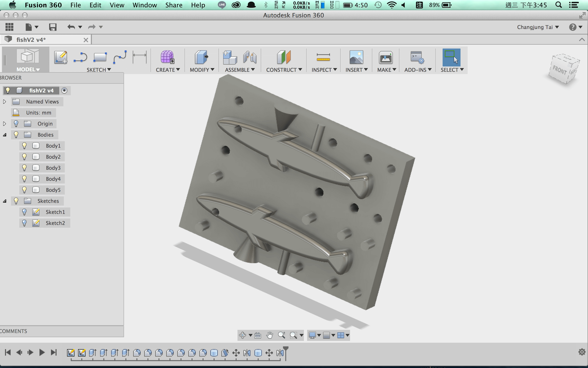Viewport: 588px width, 368px height.
Task: Click the Joint assemble icon
Action: (x=249, y=57)
